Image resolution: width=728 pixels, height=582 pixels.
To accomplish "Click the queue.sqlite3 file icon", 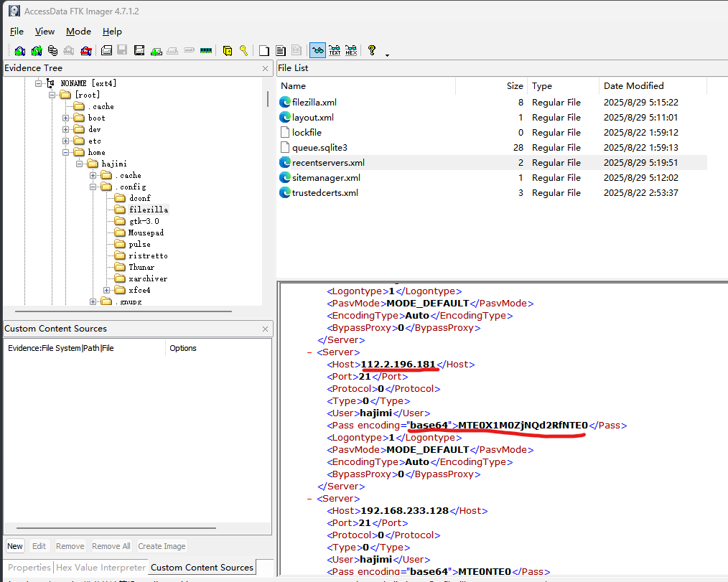I will tap(284, 148).
